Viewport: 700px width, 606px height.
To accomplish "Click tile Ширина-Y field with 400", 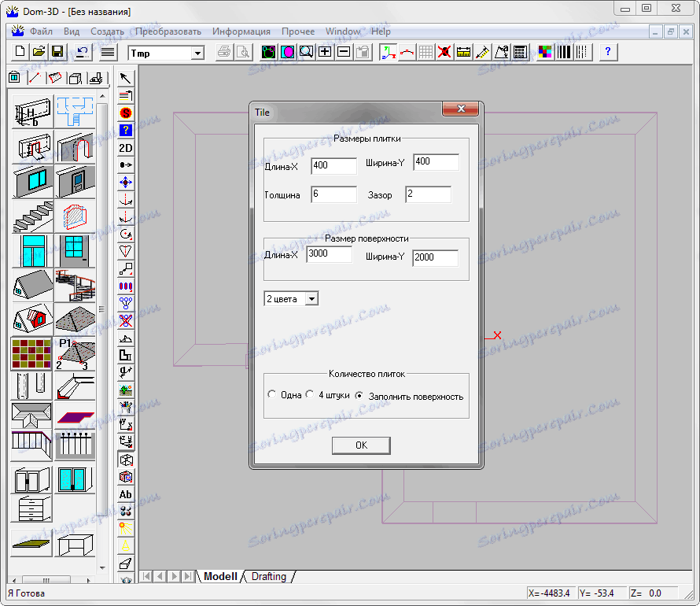I will click(437, 162).
